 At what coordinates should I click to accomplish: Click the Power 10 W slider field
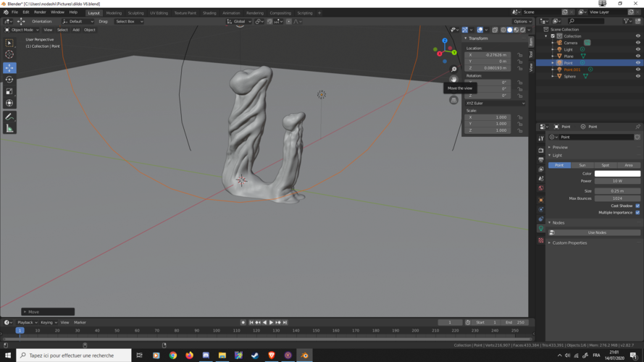point(617,181)
